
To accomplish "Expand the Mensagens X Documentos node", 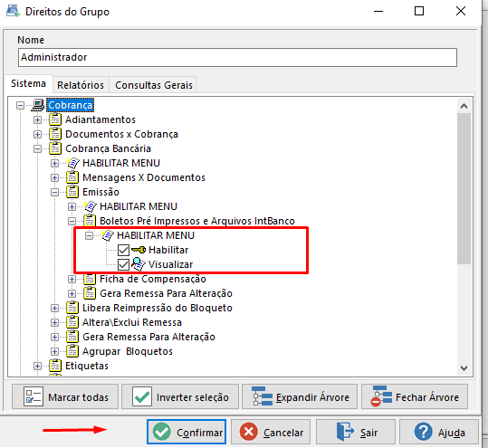I will click(x=54, y=177).
